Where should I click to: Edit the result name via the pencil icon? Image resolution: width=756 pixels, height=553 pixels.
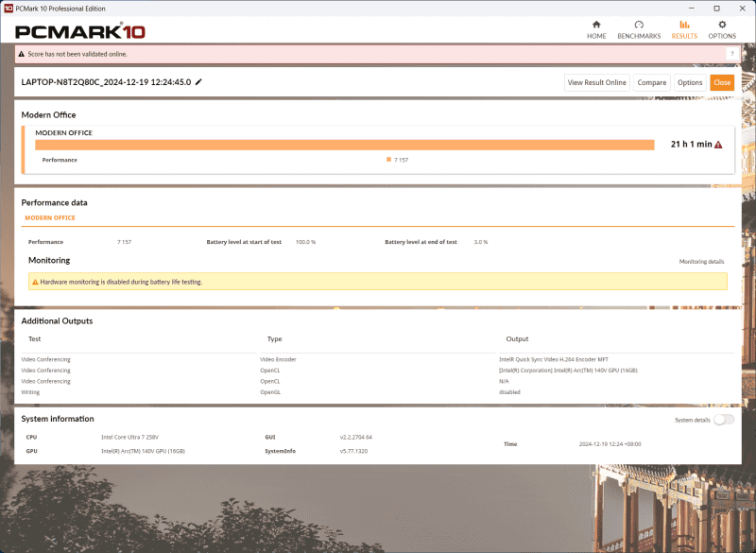point(198,82)
